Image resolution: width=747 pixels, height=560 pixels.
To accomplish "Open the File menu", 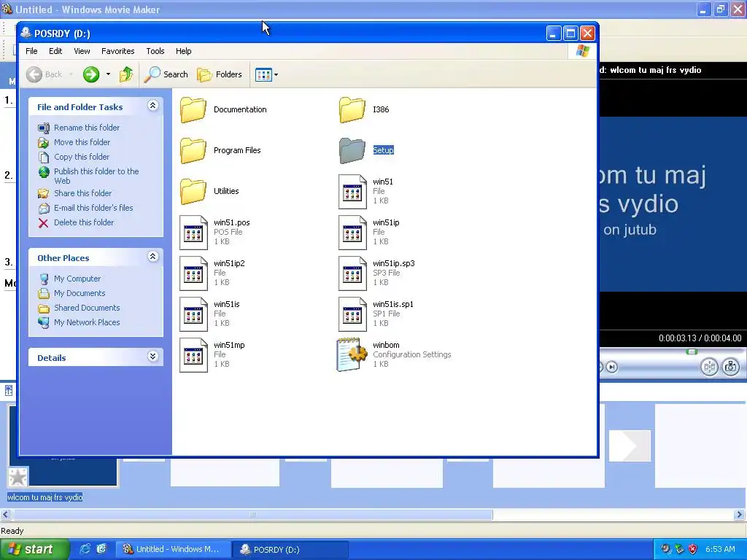I will [x=31, y=51].
